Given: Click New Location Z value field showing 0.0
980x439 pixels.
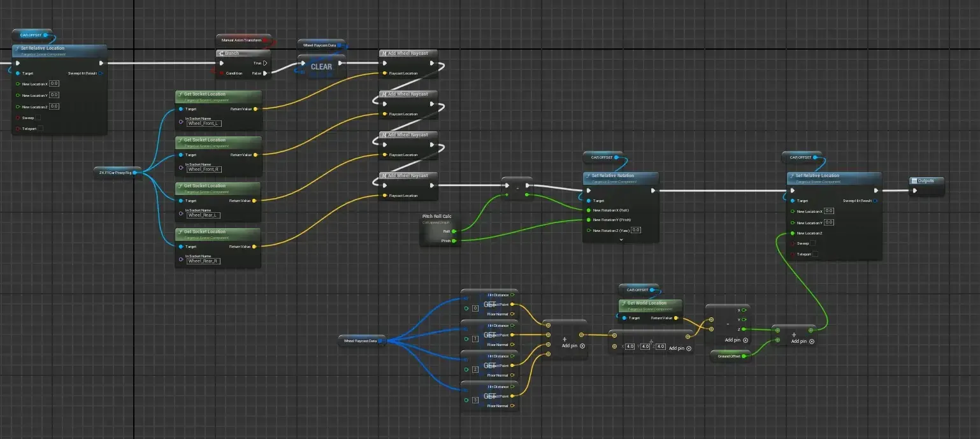Looking at the screenshot, I should (x=54, y=106).
